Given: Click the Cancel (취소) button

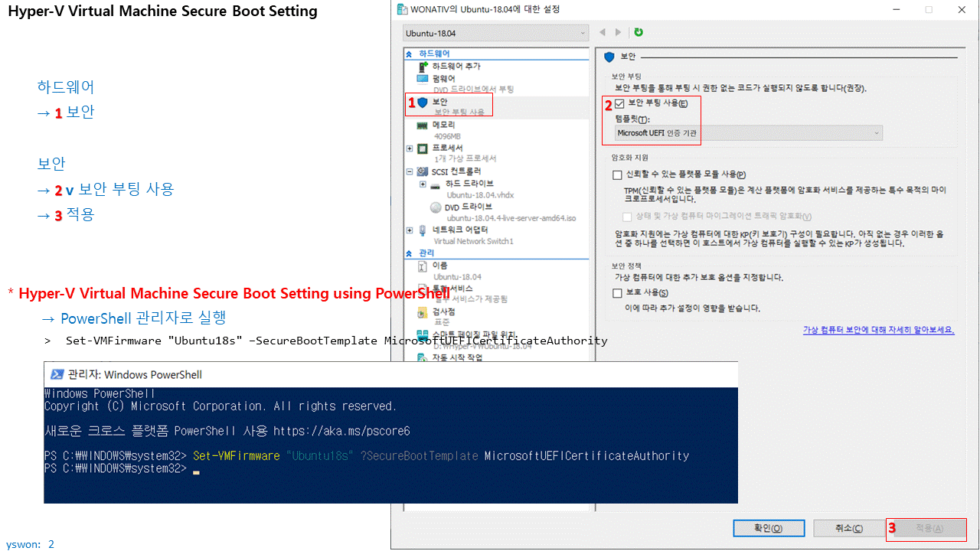Looking at the screenshot, I should 848,528.
